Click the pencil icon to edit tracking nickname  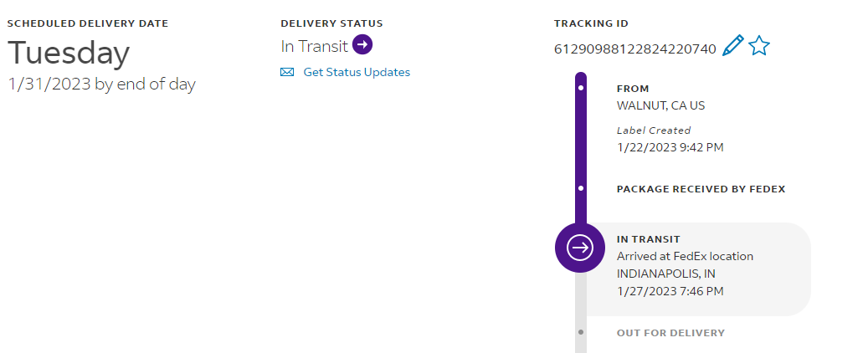[733, 46]
